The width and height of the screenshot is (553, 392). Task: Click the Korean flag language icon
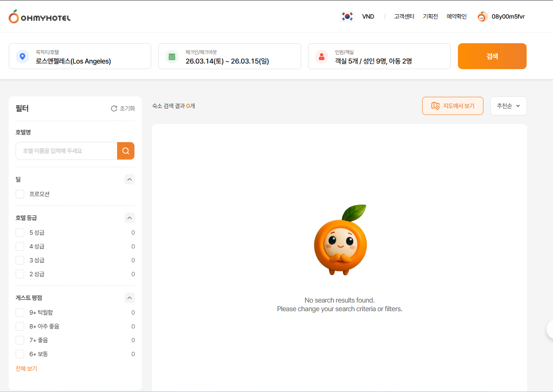347,16
